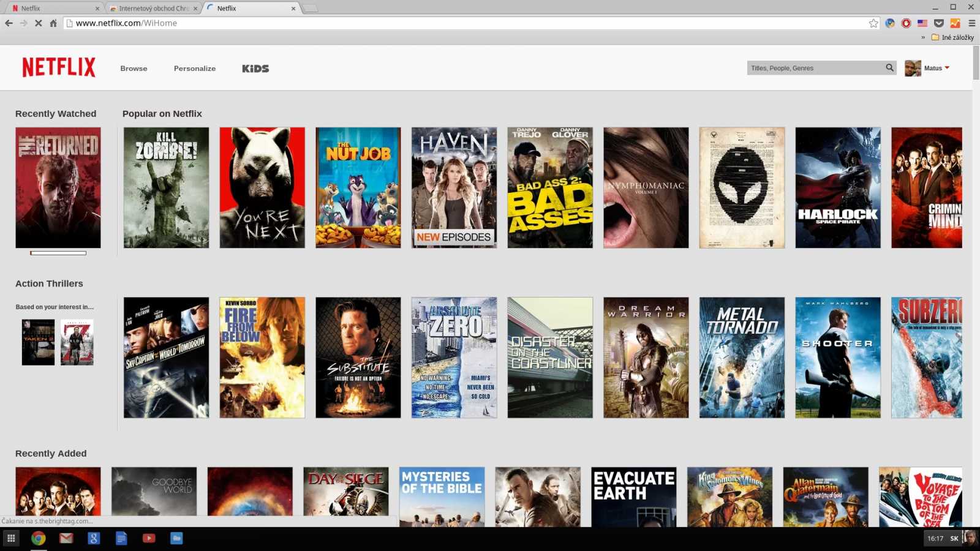
Task: Open Gmail from the shelf
Action: (x=66, y=538)
